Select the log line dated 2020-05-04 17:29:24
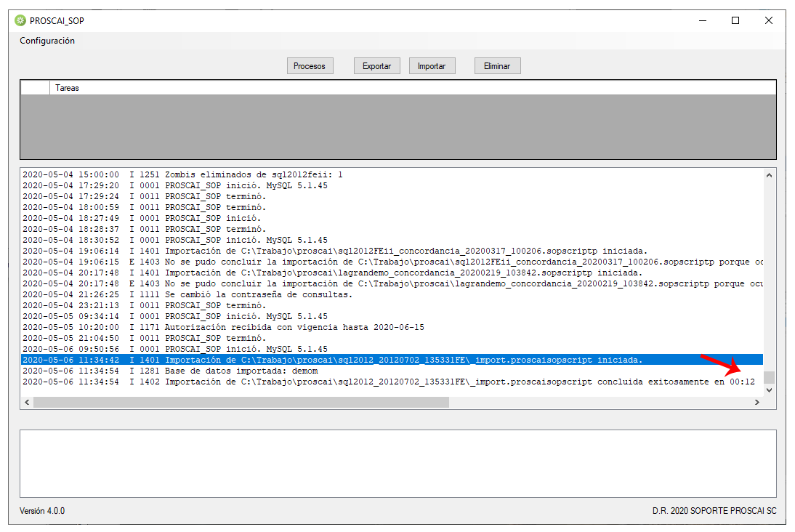Viewport: 795px width, 532px height. pyautogui.click(x=392, y=196)
